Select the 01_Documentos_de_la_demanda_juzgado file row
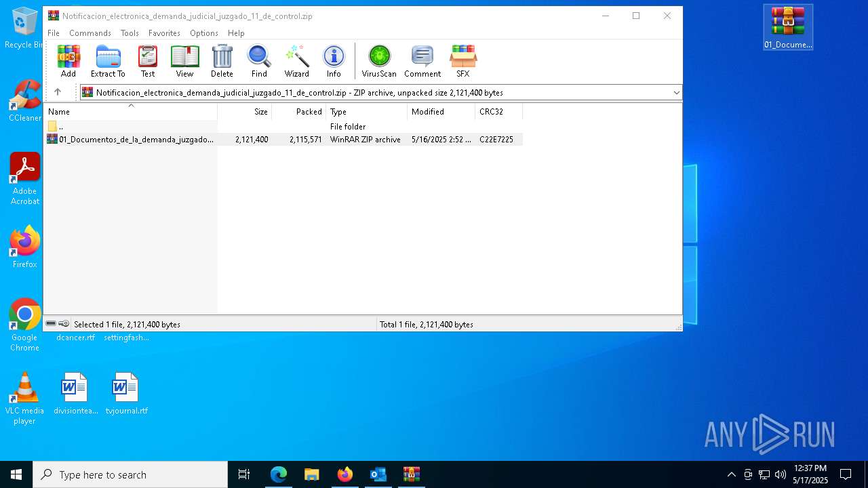Screen dimensions: 868x488 (x=283, y=140)
